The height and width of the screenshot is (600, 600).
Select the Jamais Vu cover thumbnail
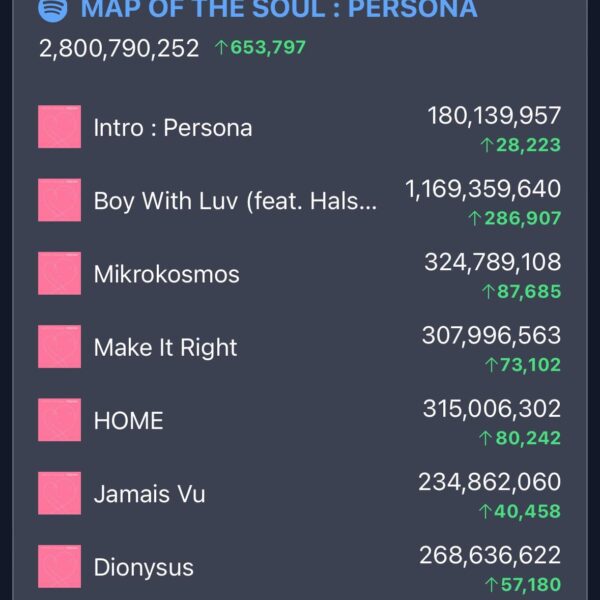[x=59, y=493]
